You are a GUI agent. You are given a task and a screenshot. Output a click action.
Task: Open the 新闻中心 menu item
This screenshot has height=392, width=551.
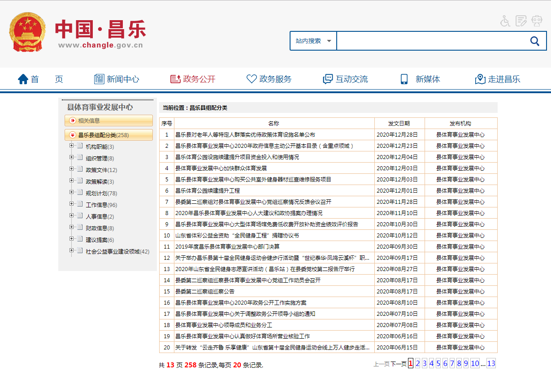[117, 79]
